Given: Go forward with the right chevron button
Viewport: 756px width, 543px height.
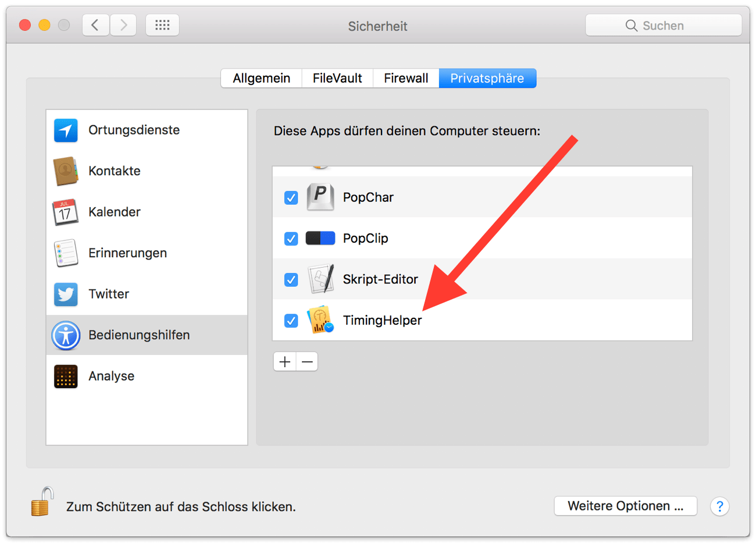Looking at the screenshot, I should click(x=123, y=25).
